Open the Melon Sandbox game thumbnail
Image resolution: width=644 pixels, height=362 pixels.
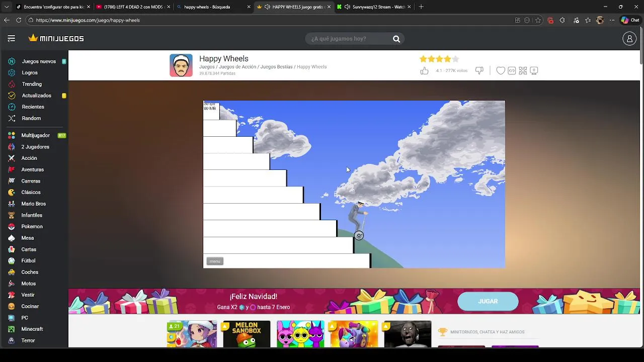point(247,334)
